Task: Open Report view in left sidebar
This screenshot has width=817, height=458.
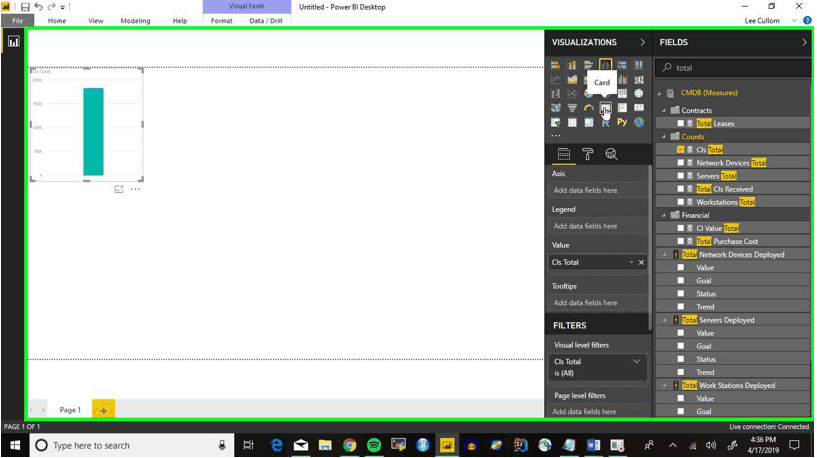Action: [14, 42]
